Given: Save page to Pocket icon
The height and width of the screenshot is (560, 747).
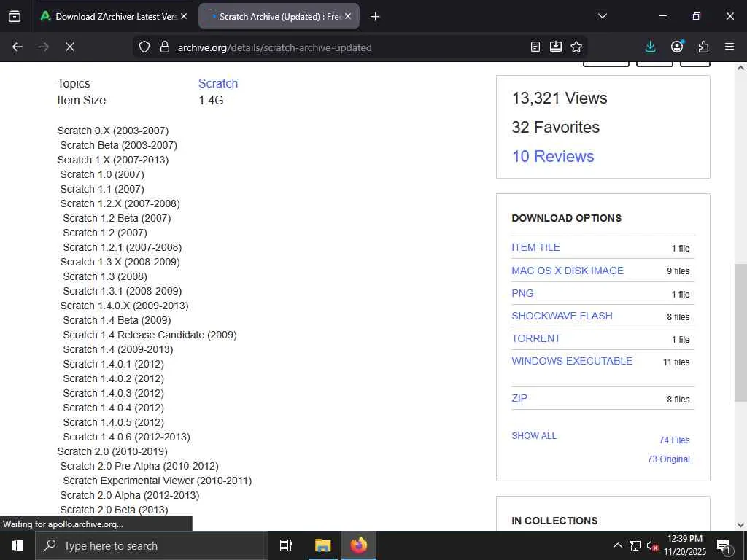Looking at the screenshot, I should 556,47.
